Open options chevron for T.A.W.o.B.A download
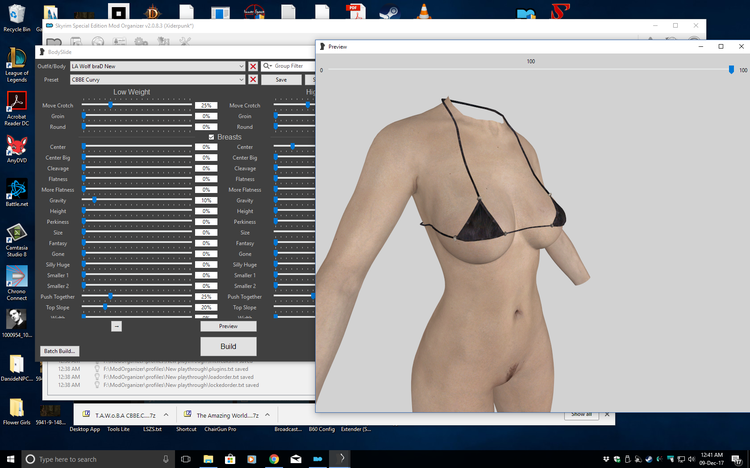The width and height of the screenshot is (750, 468). pos(166,415)
